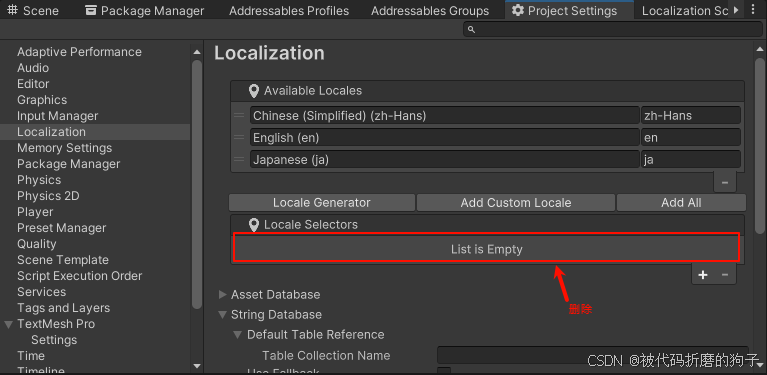767x375 pixels.
Task: Collapse the String Database foldout
Action: 223,314
